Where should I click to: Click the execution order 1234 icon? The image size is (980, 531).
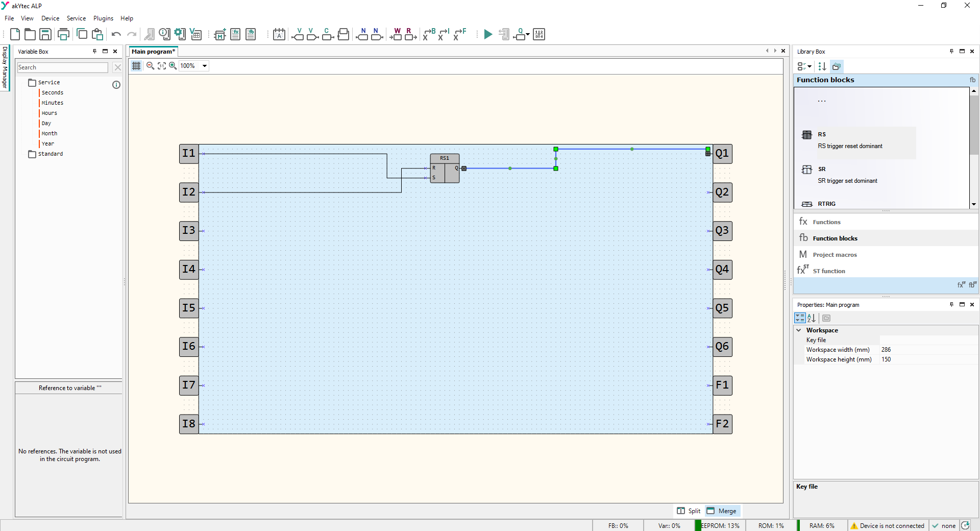pyautogui.click(x=539, y=34)
